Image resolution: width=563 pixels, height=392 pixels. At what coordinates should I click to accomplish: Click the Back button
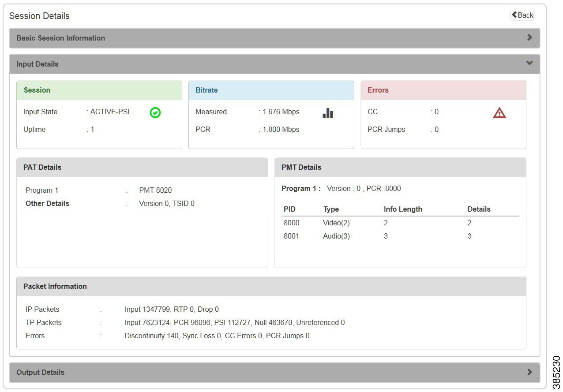pyautogui.click(x=522, y=15)
